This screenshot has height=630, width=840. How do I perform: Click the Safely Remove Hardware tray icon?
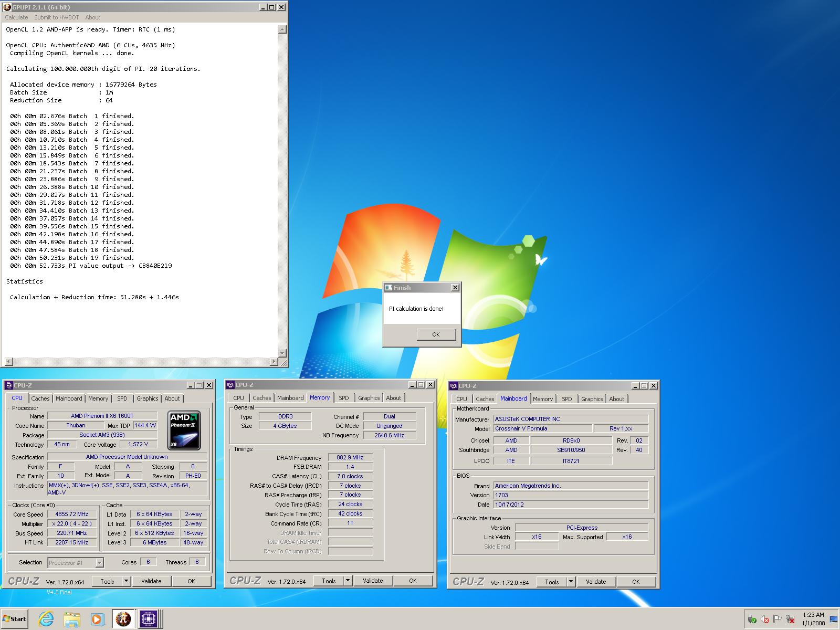[752, 619]
